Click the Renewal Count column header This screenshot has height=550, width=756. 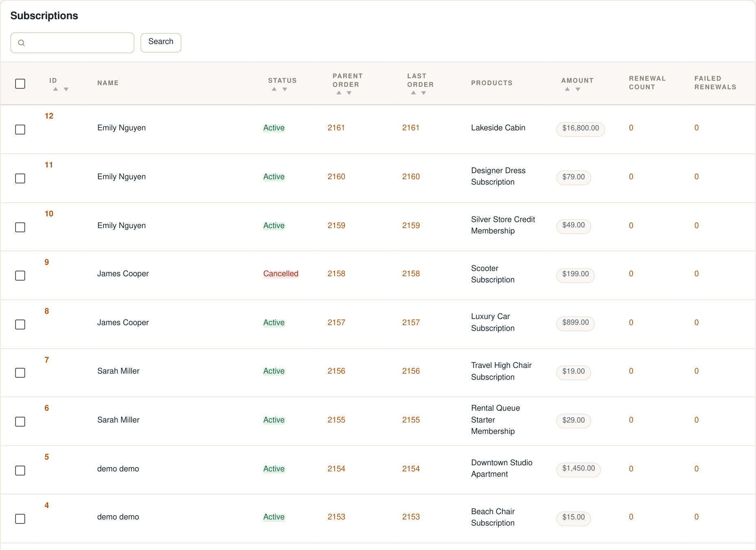[x=647, y=83]
